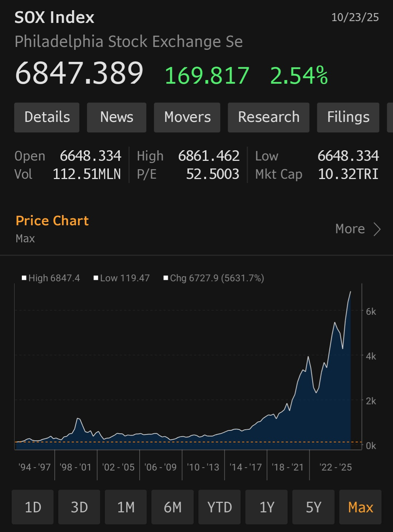Tap the 10/23/25 date
This screenshot has width=393, height=532.
pos(355,17)
